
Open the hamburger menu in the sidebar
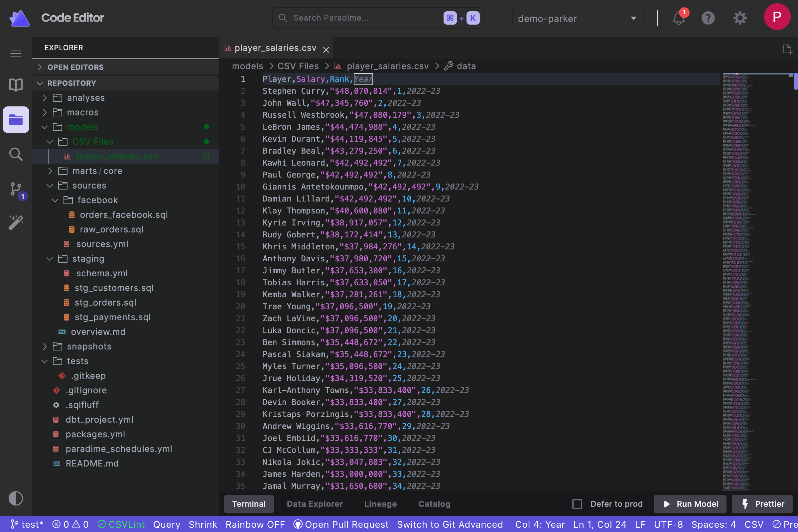16,54
